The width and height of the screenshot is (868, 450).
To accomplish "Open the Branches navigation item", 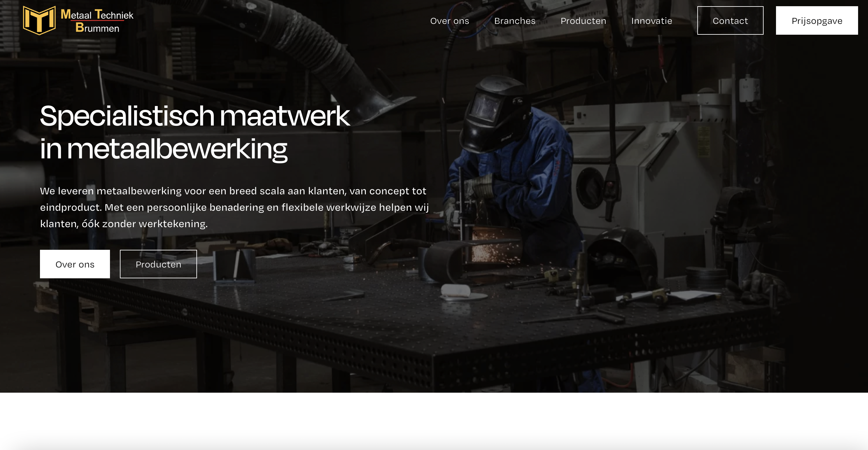I will [x=515, y=21].
